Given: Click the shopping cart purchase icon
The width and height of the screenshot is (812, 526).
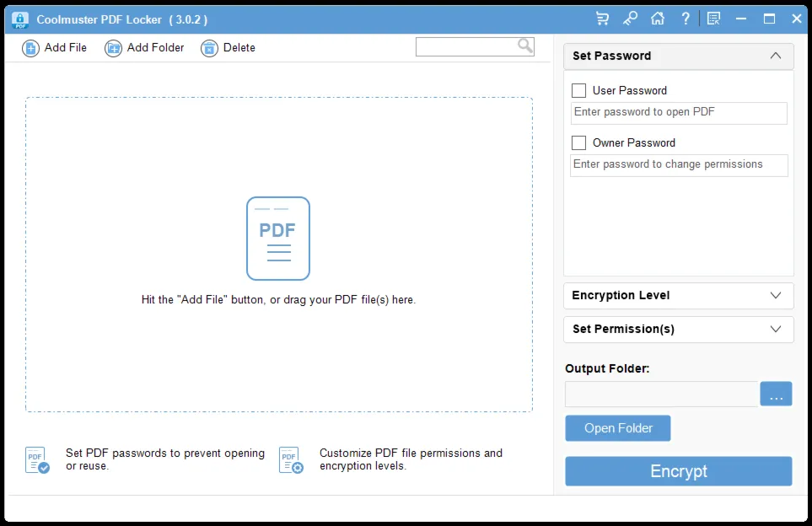Looking at the screenshot, I should 602,19.
